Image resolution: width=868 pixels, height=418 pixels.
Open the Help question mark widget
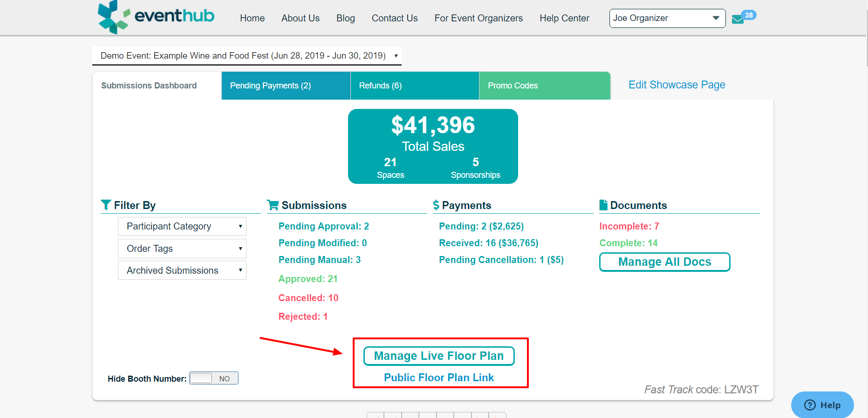coord(822,405)
